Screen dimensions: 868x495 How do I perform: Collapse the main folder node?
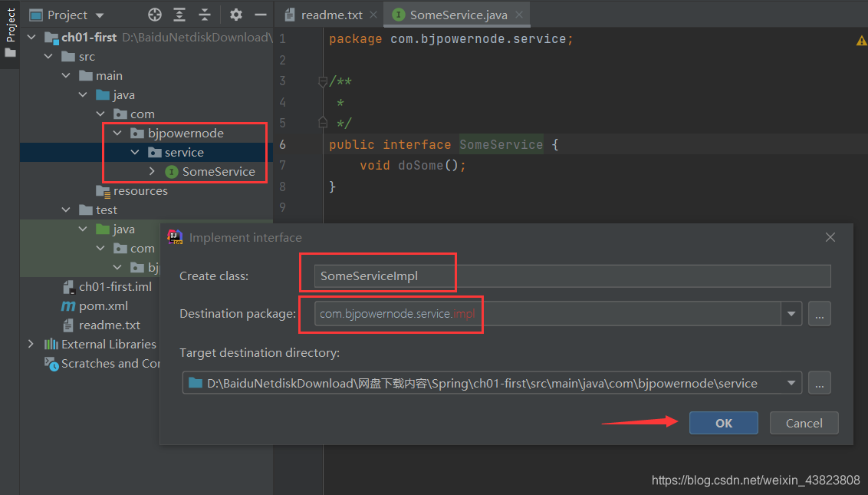[x=66, y=75]
